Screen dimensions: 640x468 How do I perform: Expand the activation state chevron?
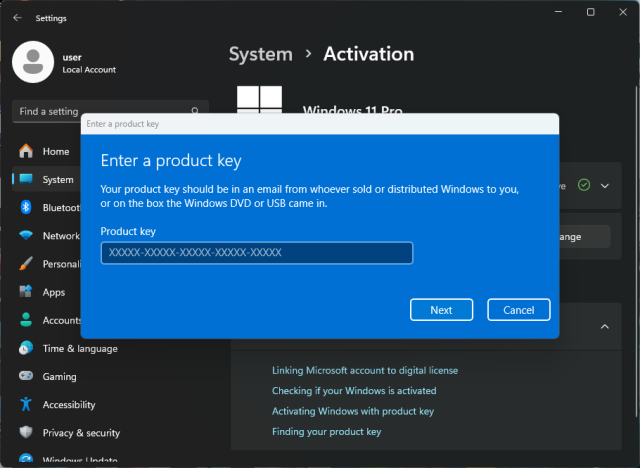(605, 186)
